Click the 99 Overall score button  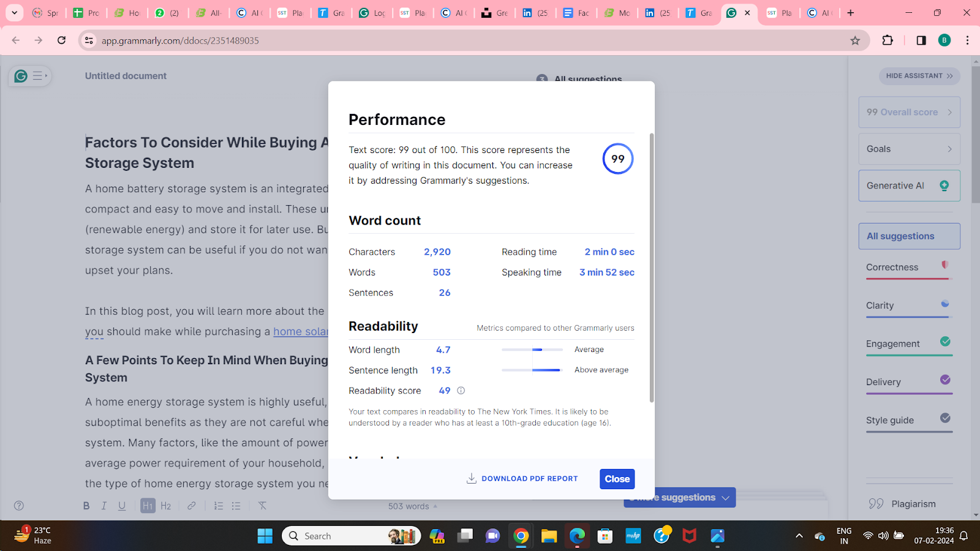click(910, 112)
